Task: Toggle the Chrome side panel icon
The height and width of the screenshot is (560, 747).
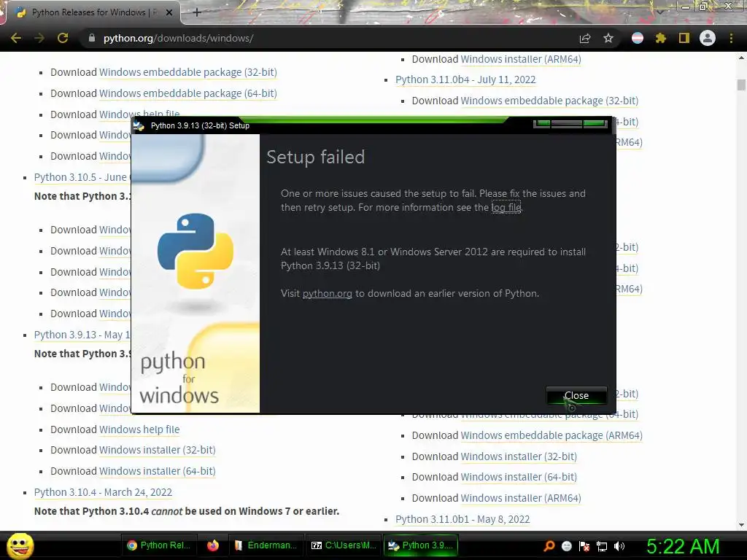Action: pyautogui.click(x=684, y=38)
